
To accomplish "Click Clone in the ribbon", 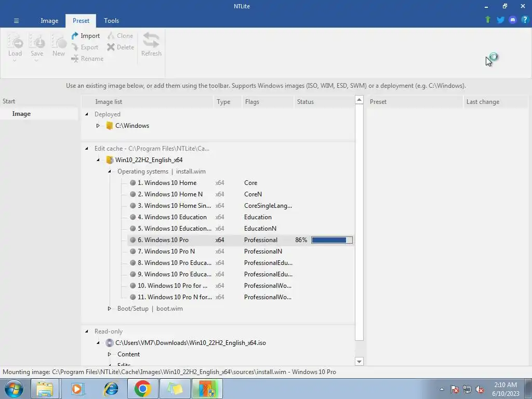I will [120, 36].
